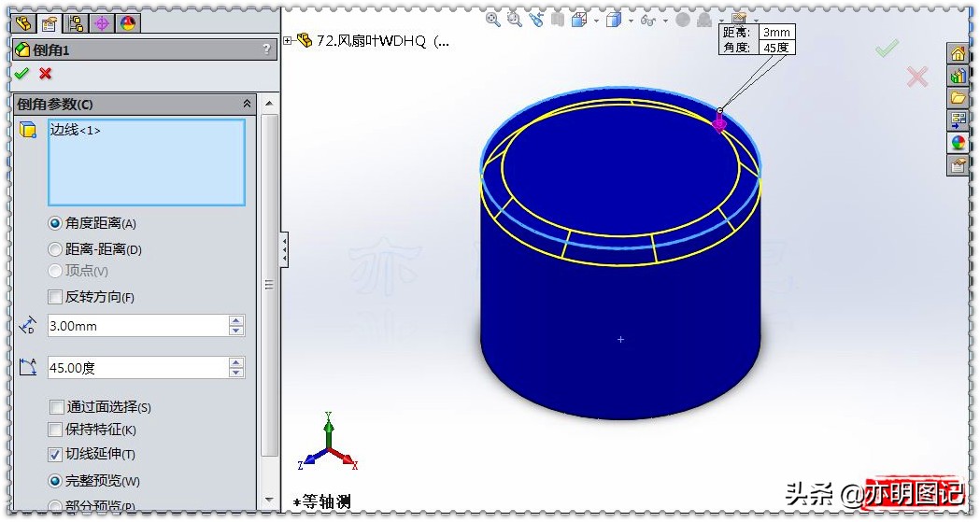The image size is (980, 522).
Task: Select the 72.风扇叶WDHQ part name
Action: pos(382,41)
